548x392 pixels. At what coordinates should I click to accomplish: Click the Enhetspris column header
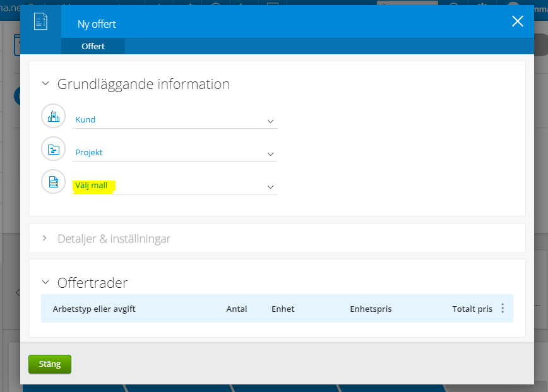pos(371,309)
